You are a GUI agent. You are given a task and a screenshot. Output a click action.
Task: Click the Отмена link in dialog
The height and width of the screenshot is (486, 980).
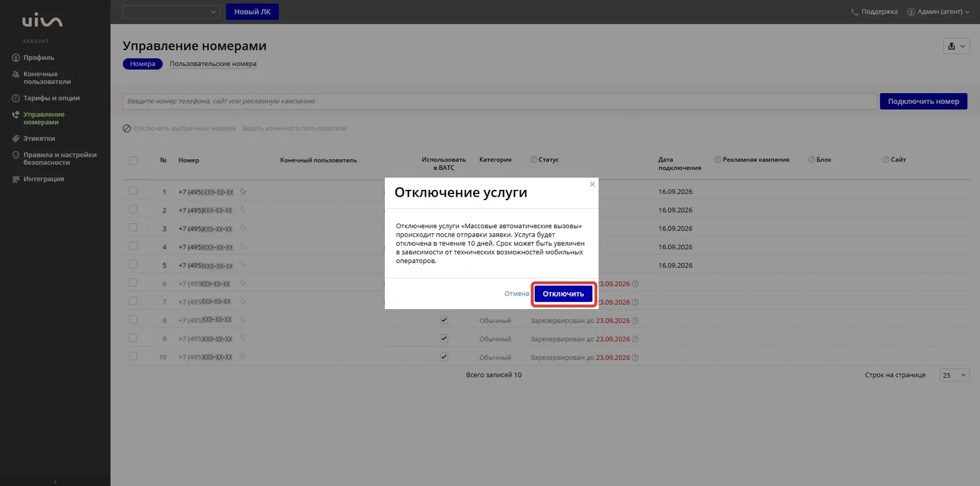tap(517, 294)
